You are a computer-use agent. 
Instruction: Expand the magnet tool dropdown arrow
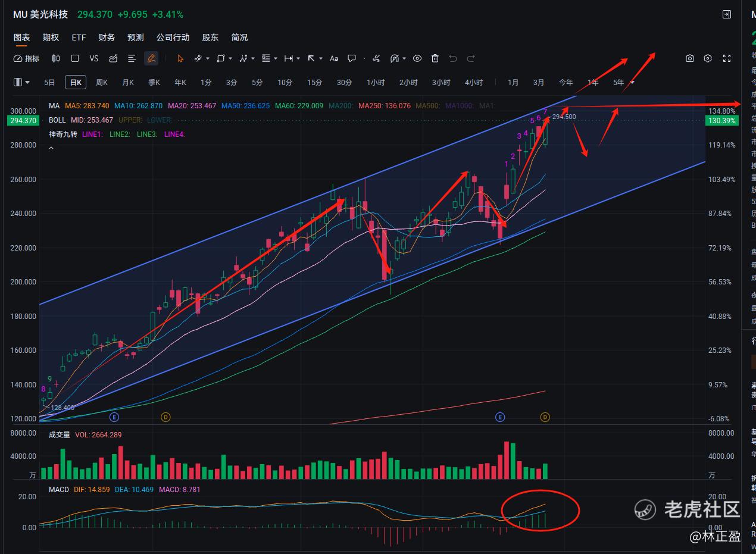point(404,58)
